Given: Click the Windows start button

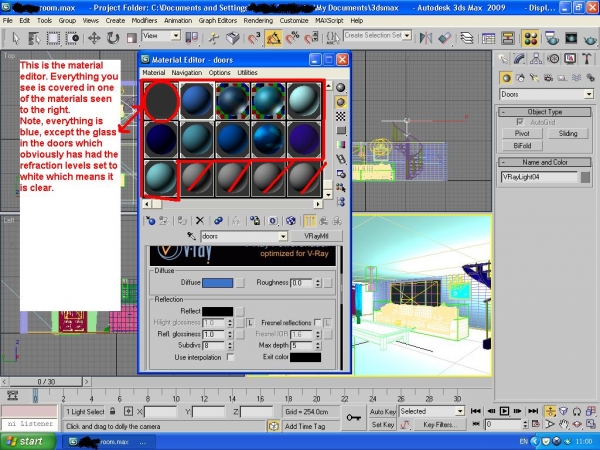Looking at the screenshot, I should pyautogui.click(x=28, y=441).
